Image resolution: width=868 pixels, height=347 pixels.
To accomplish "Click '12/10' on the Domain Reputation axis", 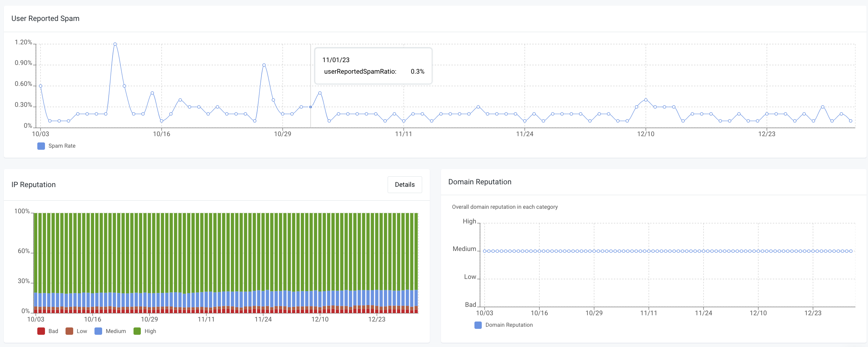I will [758, 313].
